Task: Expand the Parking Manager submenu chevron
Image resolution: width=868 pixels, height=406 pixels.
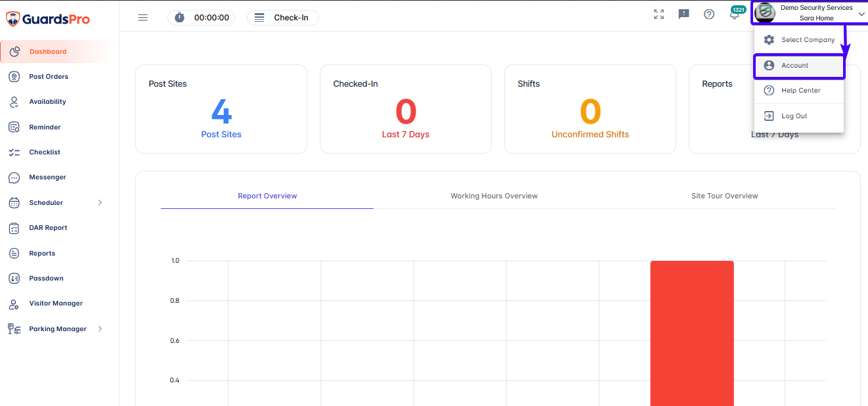Action: 100,329
